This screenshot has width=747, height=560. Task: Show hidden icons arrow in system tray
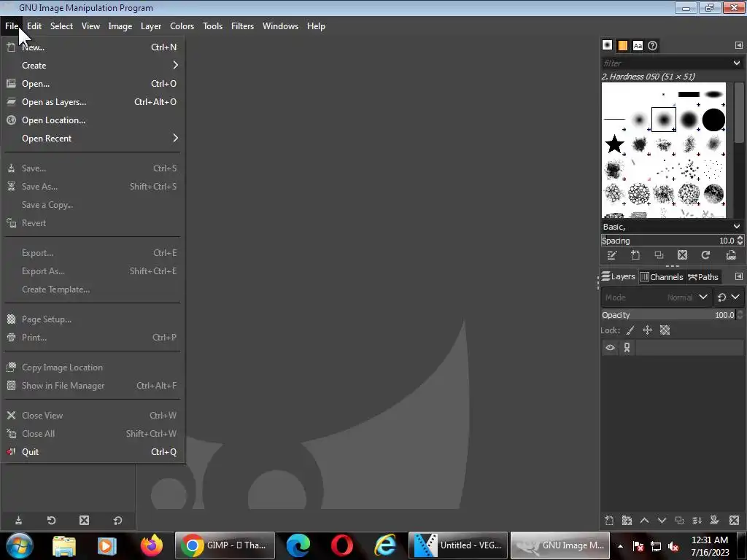point(620,545)
